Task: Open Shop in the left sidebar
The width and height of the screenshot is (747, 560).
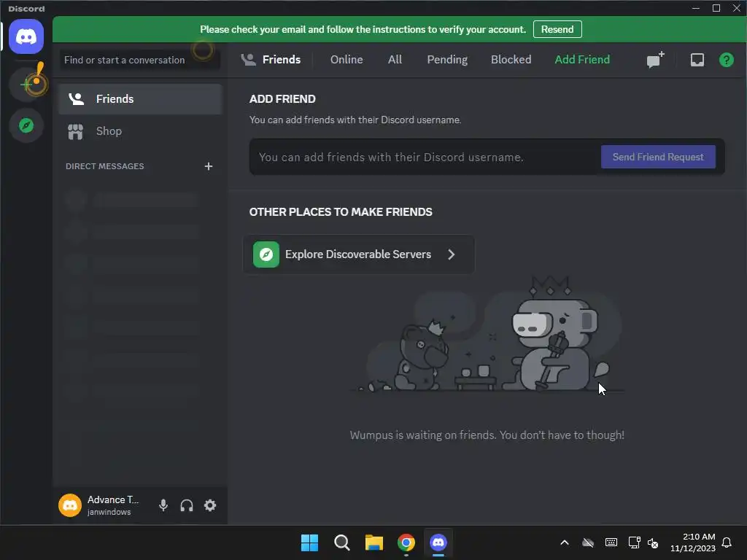Action: (140, 131)
